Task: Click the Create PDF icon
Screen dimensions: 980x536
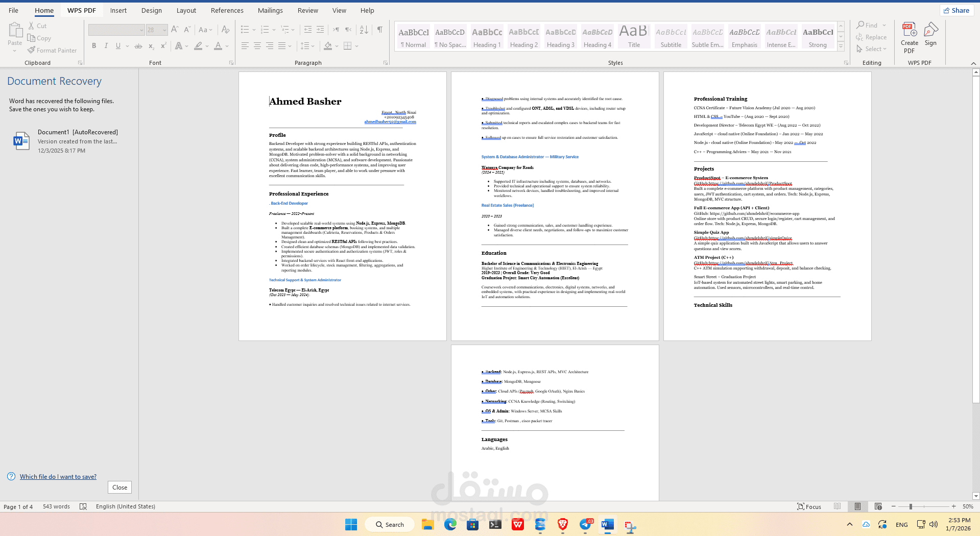Action: (x=909, y=38)
